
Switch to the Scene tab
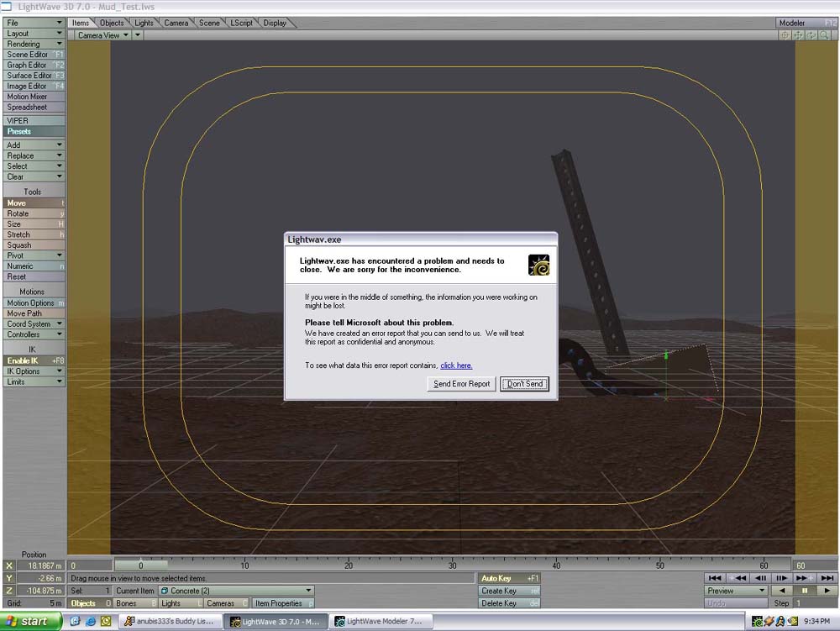tap(209, 23)
